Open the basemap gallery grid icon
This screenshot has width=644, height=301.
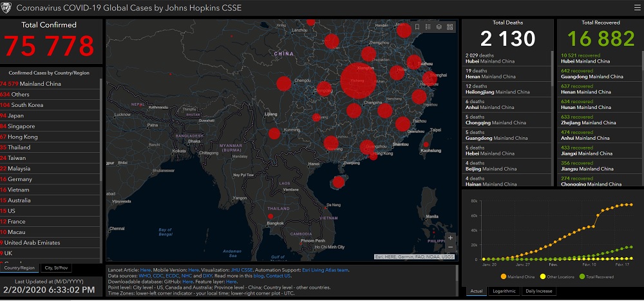(450, 27)
